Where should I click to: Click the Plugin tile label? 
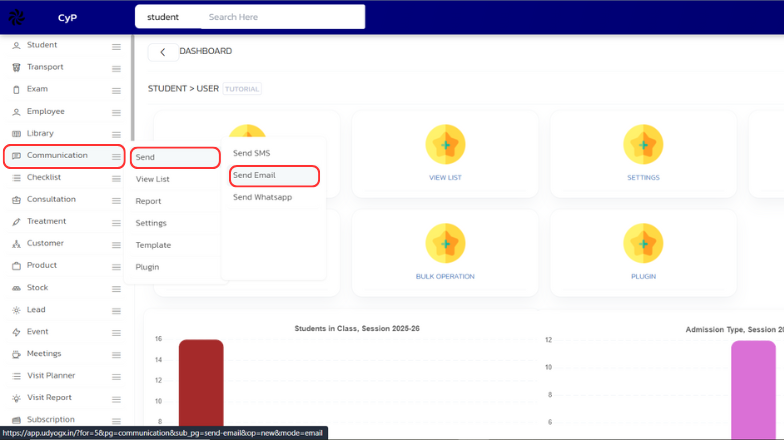click(643, 275)
